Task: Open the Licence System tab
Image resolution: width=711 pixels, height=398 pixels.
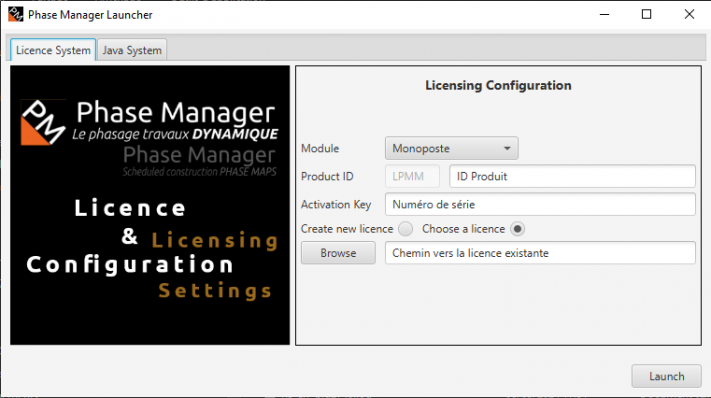Action: click(x=53, y=50)
